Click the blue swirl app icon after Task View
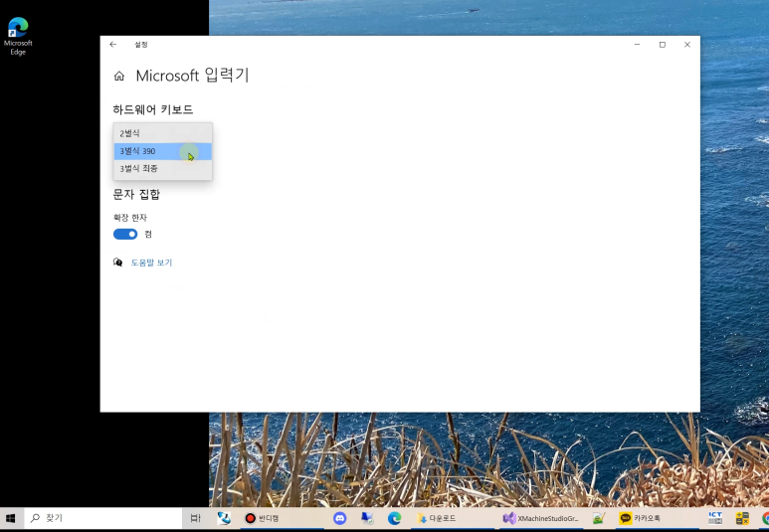Image resolution: width=769 pixels, height=532 pixels. click(x=224, y=518)
